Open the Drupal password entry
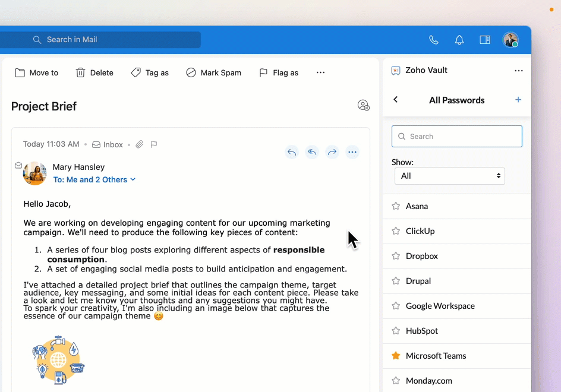 pos(457,281)
